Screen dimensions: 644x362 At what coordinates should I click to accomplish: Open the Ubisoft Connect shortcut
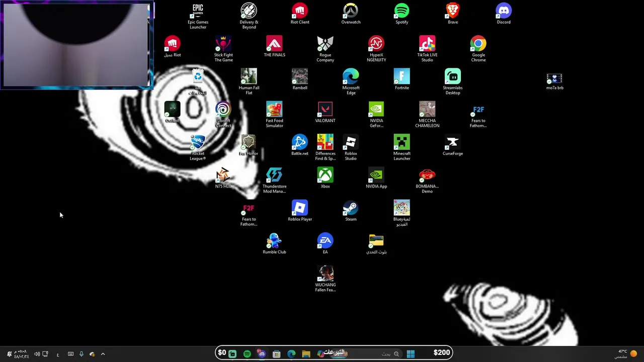(x=223, y=115)
